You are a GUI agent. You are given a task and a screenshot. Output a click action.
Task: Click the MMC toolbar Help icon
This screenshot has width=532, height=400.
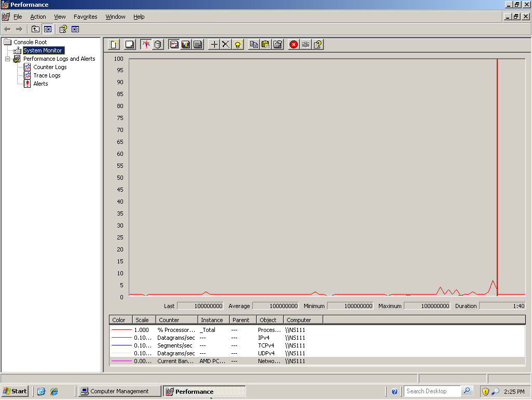coord(63,29)
